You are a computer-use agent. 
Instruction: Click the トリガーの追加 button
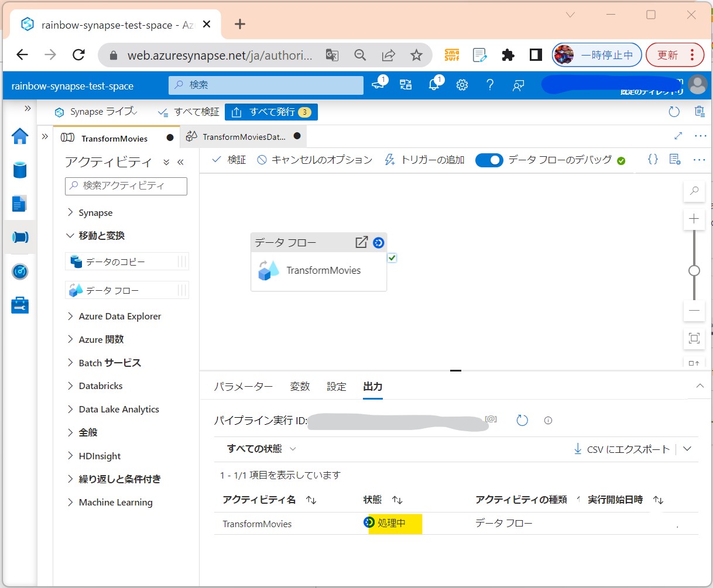coord(424,160)
